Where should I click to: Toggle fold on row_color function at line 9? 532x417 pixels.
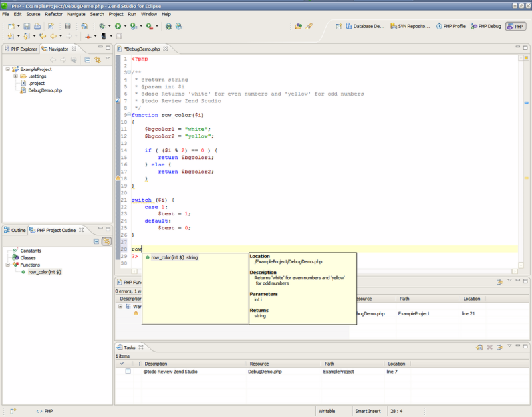click(x=129, y=115)
